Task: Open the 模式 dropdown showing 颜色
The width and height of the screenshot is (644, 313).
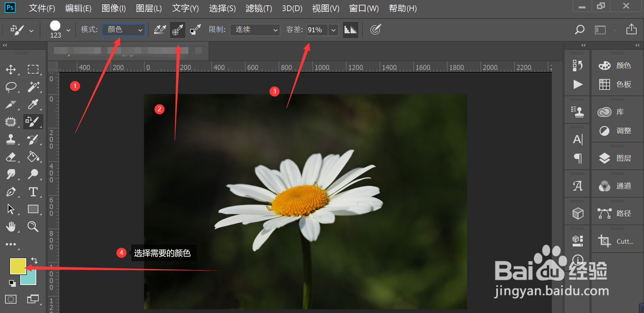Action: coord(123,30)
